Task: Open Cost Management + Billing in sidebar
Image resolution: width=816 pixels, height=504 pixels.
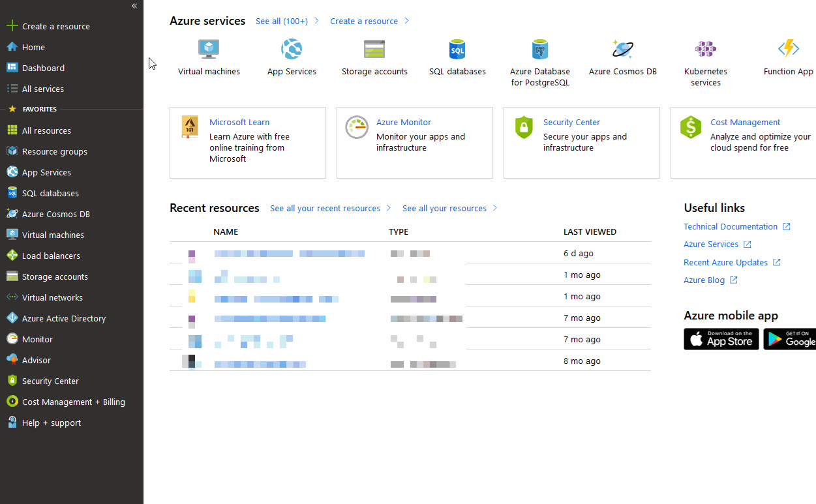Action: tap(73, 402)
